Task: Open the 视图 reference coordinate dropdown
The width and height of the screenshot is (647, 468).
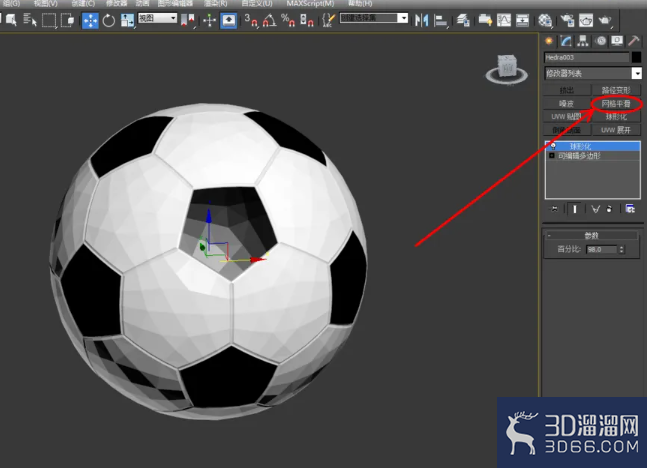Action: coord(158,18)
